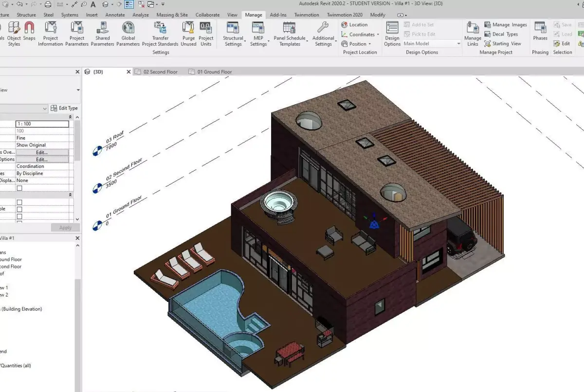The image size is (584, 392).
Task: Click the properties scrollbar down arrow
Action: (77, 219)
